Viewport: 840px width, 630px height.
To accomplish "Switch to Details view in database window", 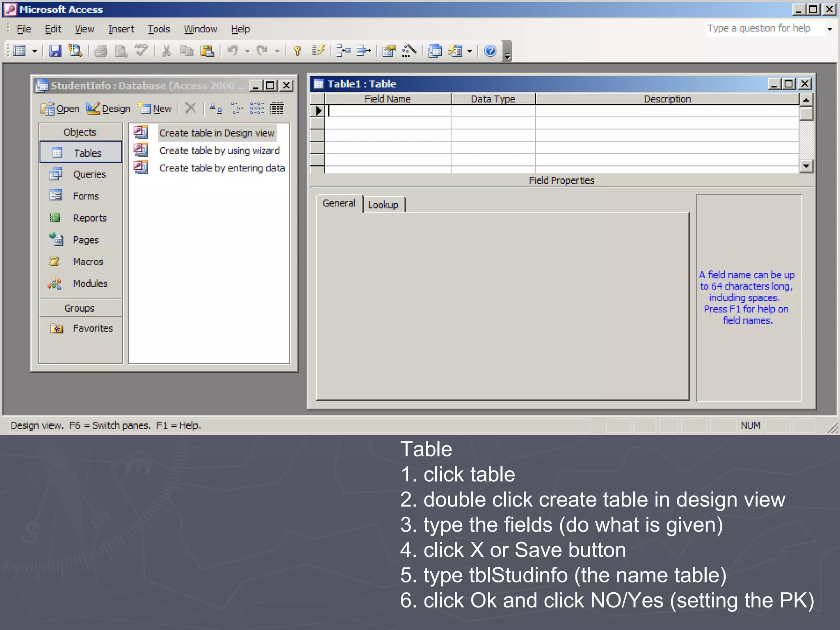I will [277, 108].
